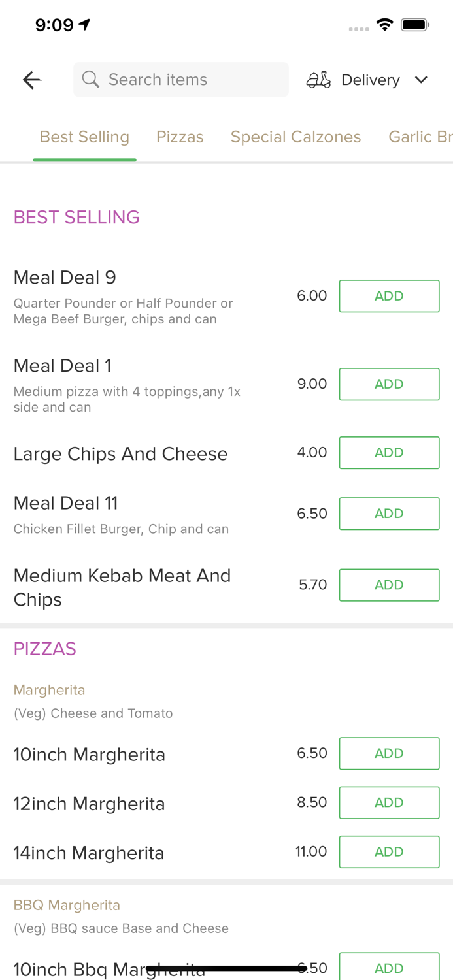Expand the Delivery dropdown chevron
453x980 pixels.
(x=421, y=80)
